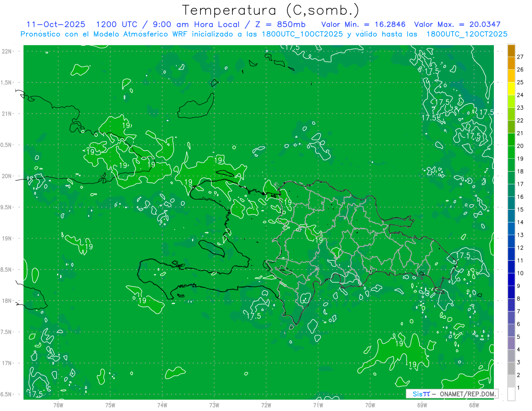Viewport: 532px width, 411px height.
Task: Click the purple swatch between 5 and 6
Action: [x=511, y=330]
